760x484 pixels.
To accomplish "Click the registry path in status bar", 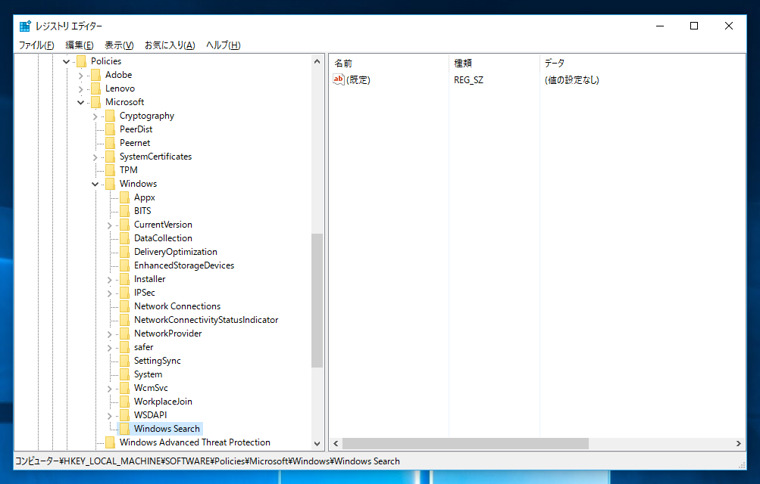I will [207, 461].
